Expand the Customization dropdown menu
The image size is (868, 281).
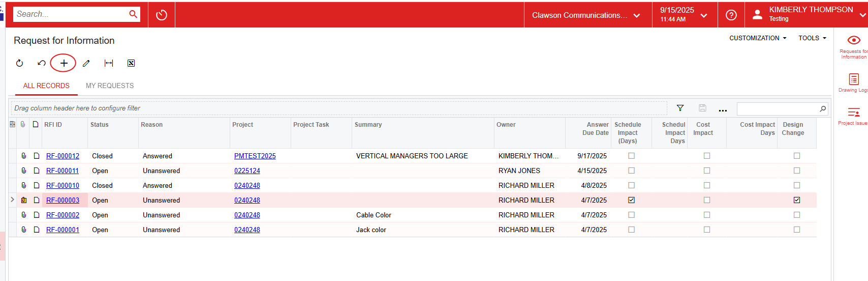point(757,38)
